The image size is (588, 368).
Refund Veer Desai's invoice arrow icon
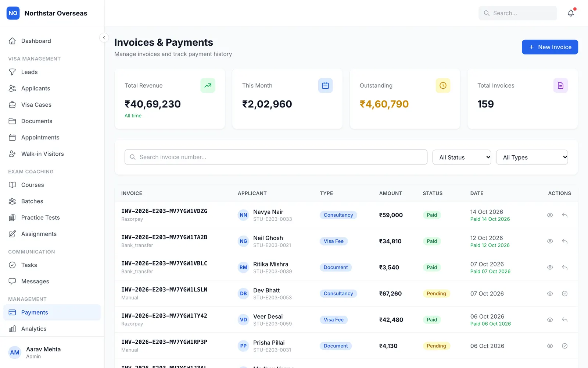(x=565, y=320)
